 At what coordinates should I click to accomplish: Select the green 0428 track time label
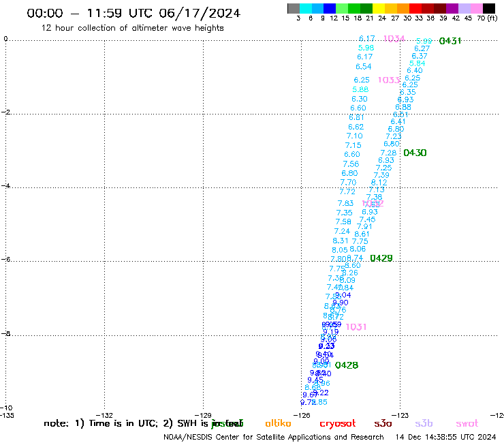pos(347,365)
